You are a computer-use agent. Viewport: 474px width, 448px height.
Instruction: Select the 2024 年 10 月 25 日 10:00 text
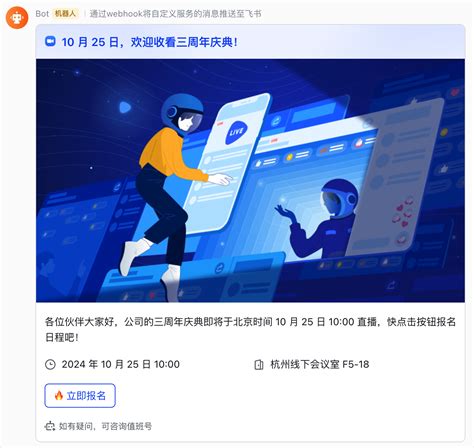point(121,364)
